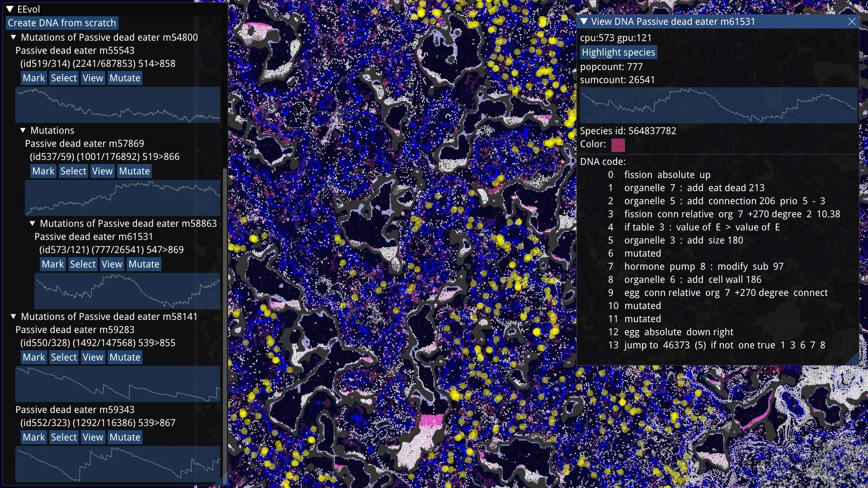View Passive dead eater m61531 DNA
868x488 pixels.
[112, 264]
